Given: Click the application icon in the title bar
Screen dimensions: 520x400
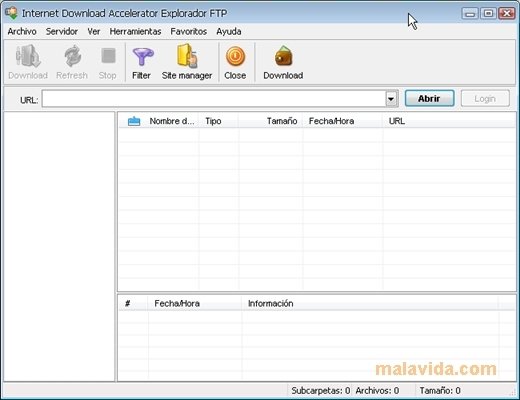Looking at the screenshot, I should [11, 13].
